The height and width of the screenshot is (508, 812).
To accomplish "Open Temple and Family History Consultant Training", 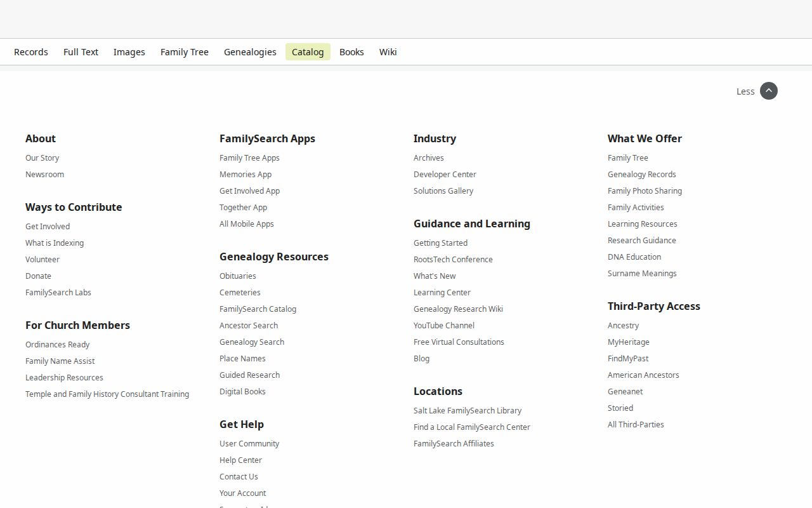I will coord(107,394).
